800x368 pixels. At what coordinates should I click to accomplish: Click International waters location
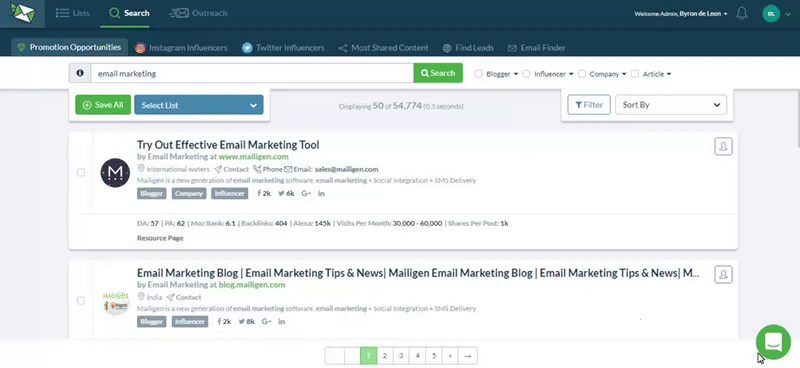tap(173, 169)
